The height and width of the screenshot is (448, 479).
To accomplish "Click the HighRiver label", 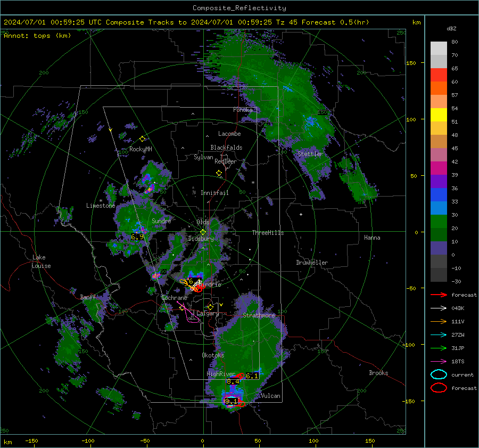I will (221, 374).
